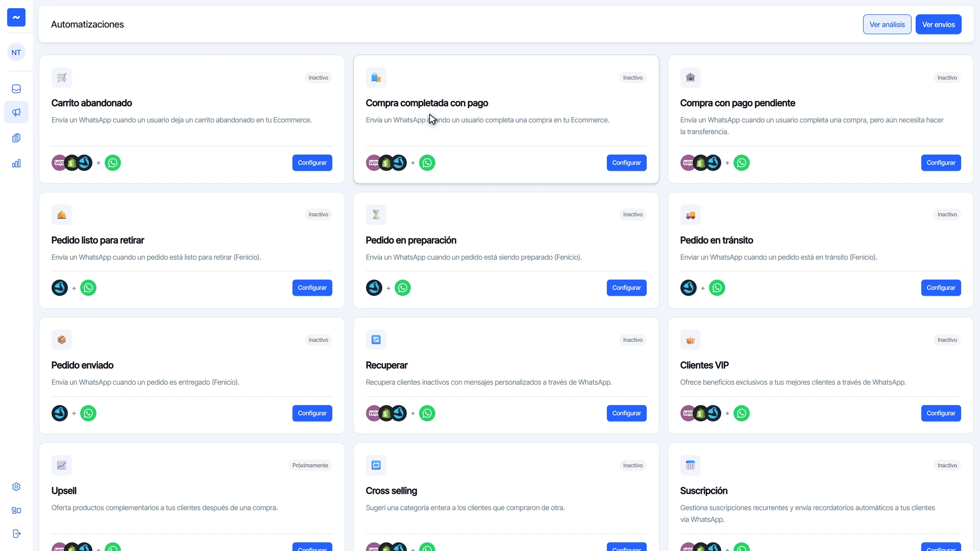Image resolution: width=980 pixels, height=551 pixels.
Task: Open the inbox icon in sidebar
Action: pyautogui.click(x=16, y=89)
